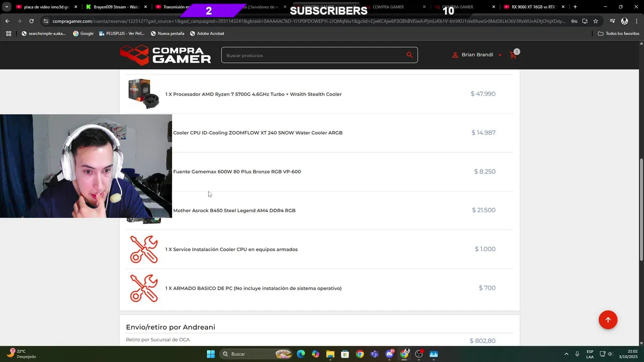The width and height of the screenshot is (644, 362).
Task: Click the $ 700 price
Action: coord(487,288)
